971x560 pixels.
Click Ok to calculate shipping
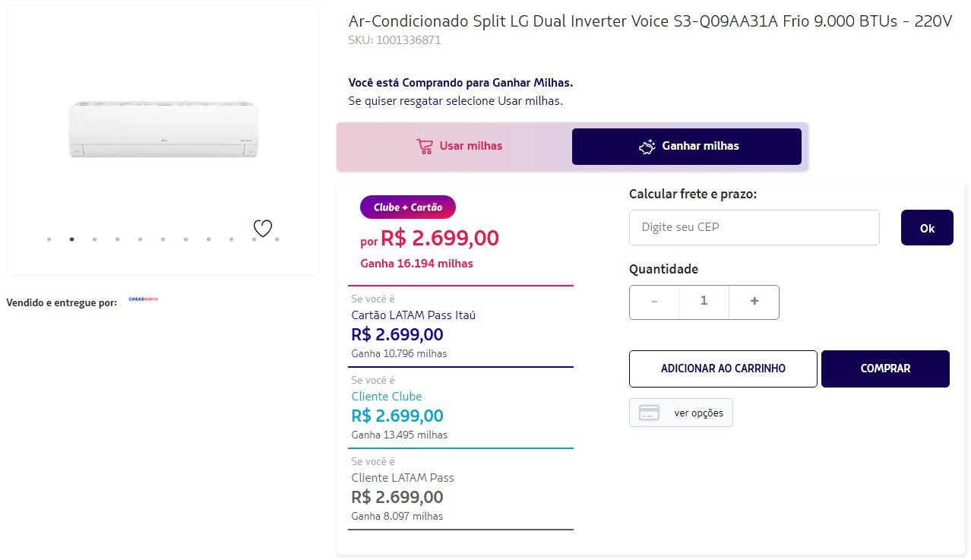click(x=926, y=228)
